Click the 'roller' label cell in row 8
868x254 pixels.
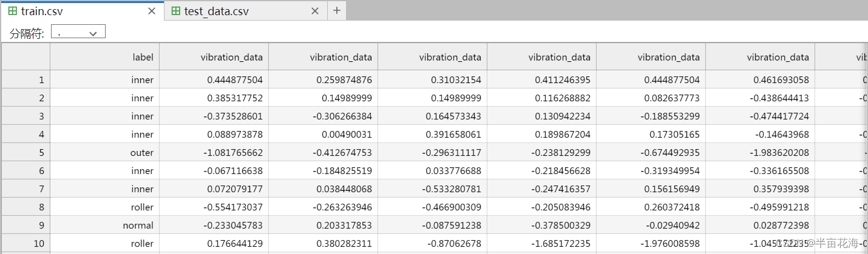tap(104, 207)
